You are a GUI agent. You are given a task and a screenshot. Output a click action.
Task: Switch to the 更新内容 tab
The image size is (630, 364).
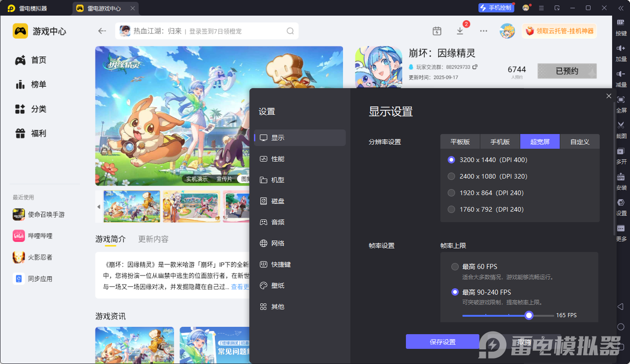[153, 239]
